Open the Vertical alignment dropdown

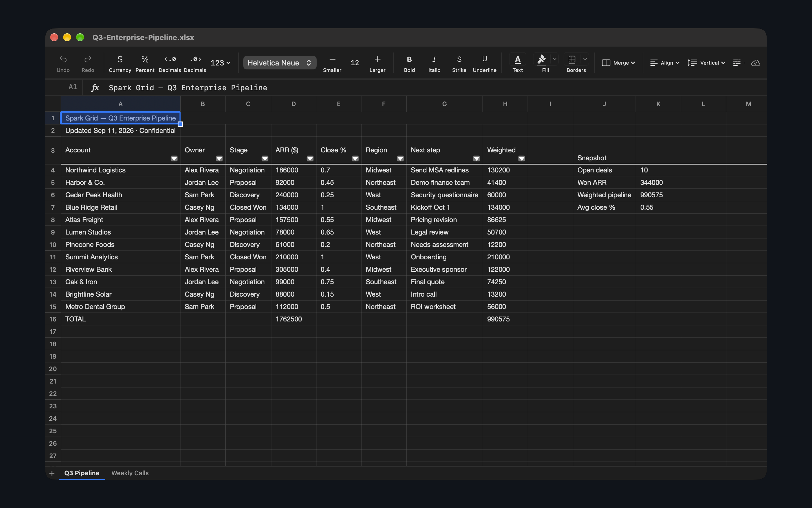click(706, 63)
